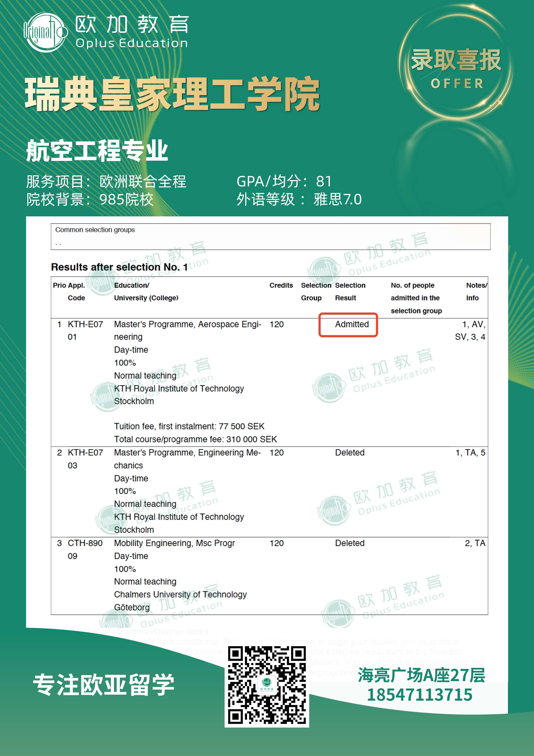Click the GPA/均分: 81 text
Image resolution: width=534 pixels, height=756 pixels.
pyautogui.click(x=284, y=181)
